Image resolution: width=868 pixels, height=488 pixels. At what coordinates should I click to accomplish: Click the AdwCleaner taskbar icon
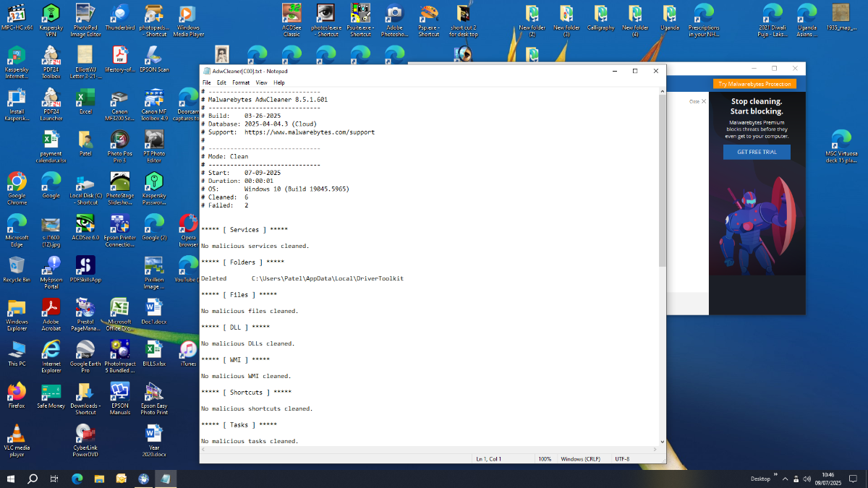point(143,479)
